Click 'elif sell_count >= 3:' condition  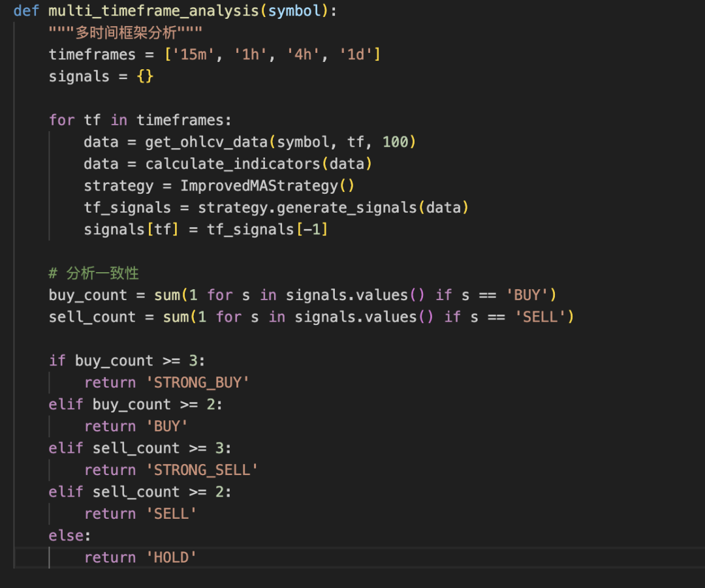(x=140, y=448)
